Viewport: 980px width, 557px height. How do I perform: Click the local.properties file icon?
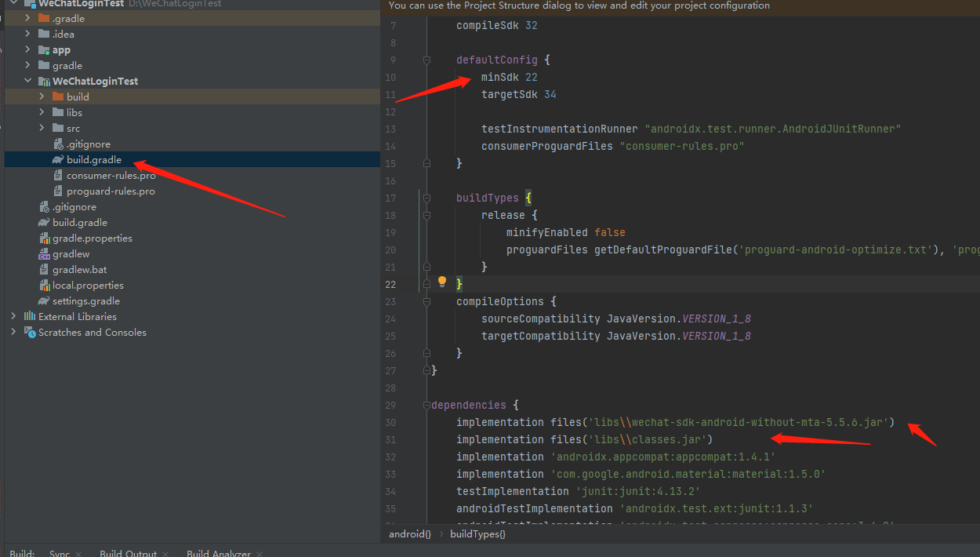(45, 285)
